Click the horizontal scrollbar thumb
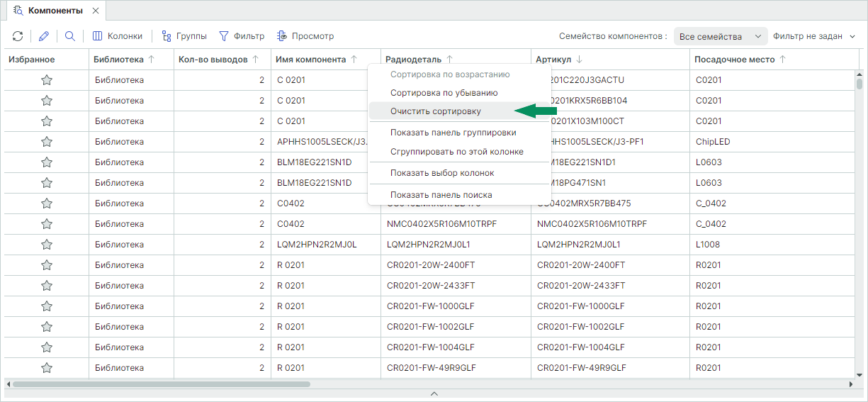The width and height of the screenshot is (868, 402). pyautogui.click(x=162, y=384)
